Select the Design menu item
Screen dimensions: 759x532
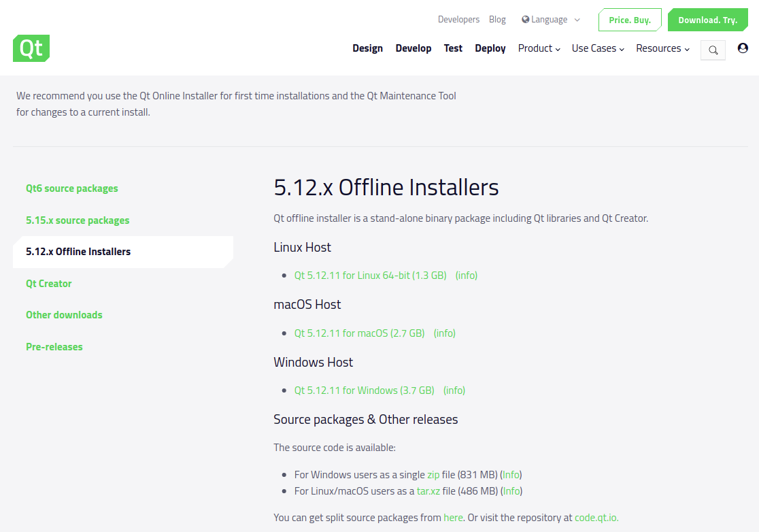367,48
